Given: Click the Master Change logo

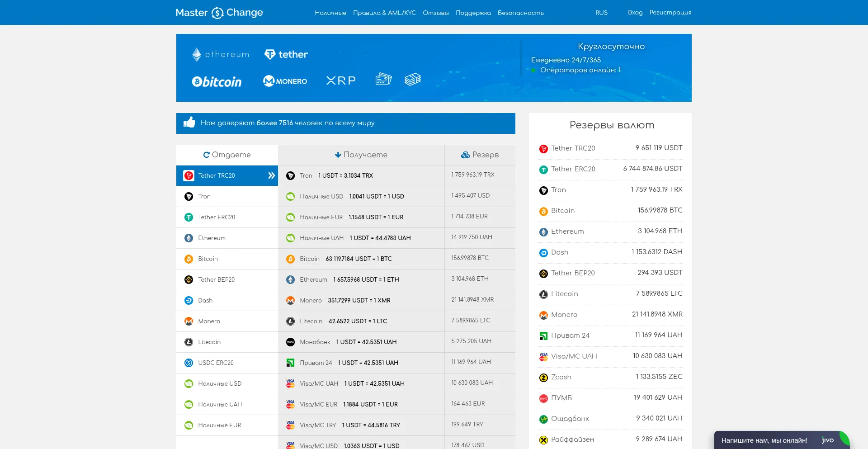Looking at the screenshot, I should click(219, 13).
